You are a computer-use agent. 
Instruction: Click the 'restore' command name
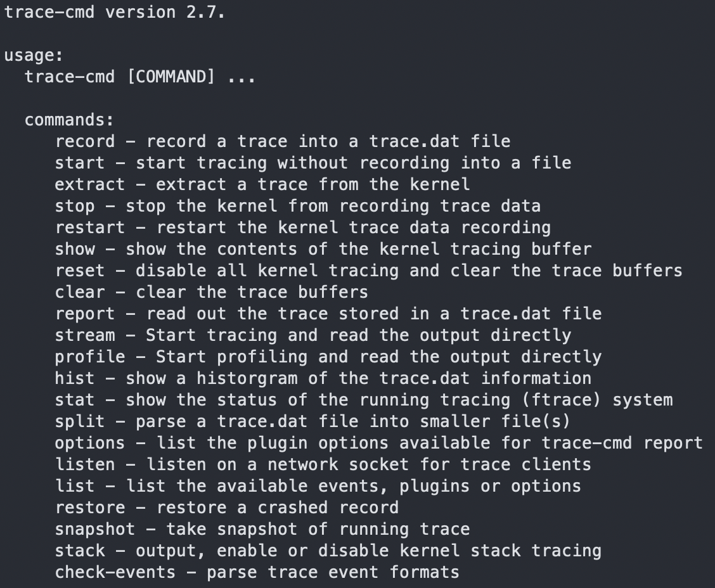click(90, 508)
